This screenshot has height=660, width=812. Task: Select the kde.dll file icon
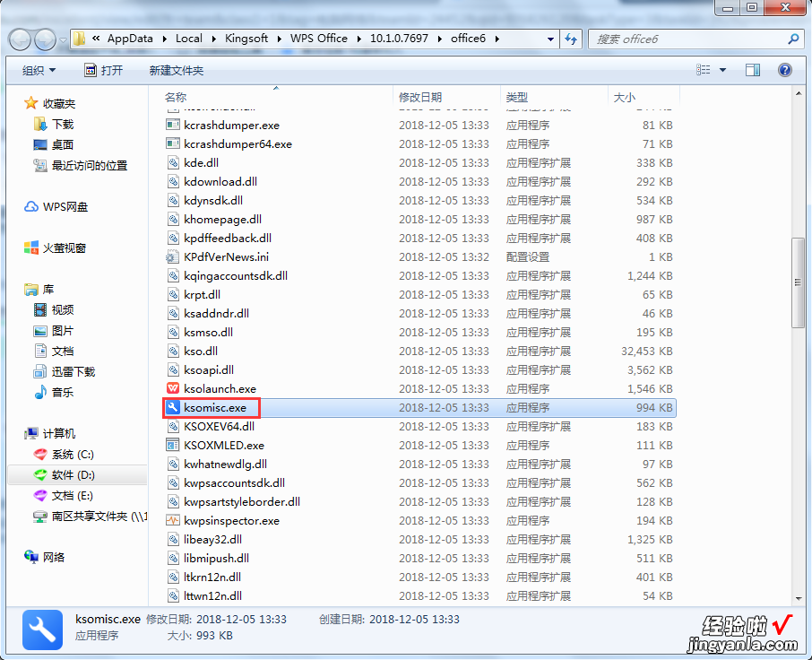tap(173, 162)
